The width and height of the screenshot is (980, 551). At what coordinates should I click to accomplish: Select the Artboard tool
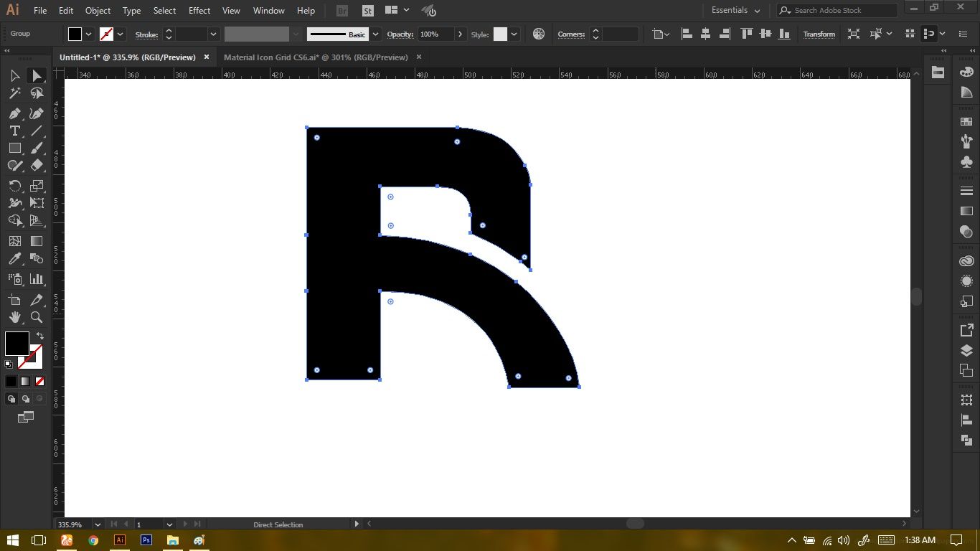click(14, 300)
